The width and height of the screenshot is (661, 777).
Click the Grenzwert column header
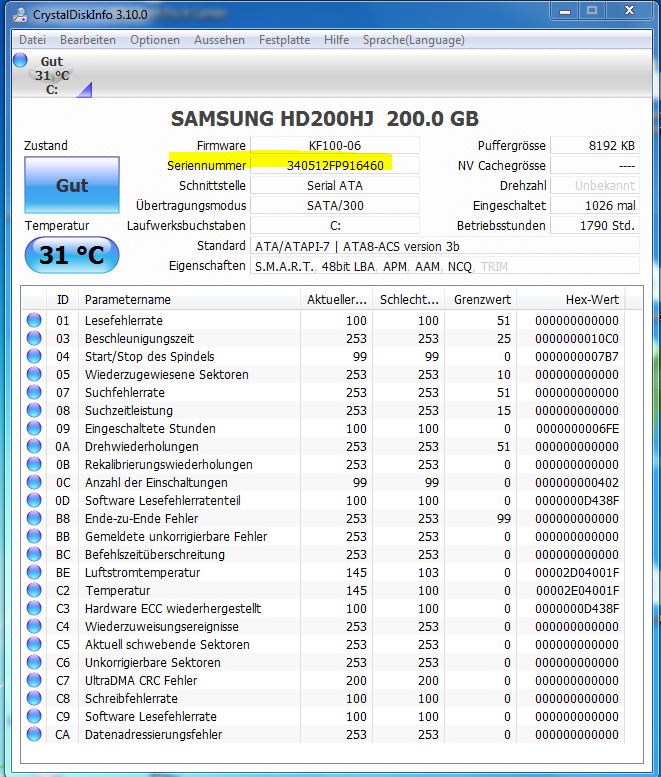(482, 299)
